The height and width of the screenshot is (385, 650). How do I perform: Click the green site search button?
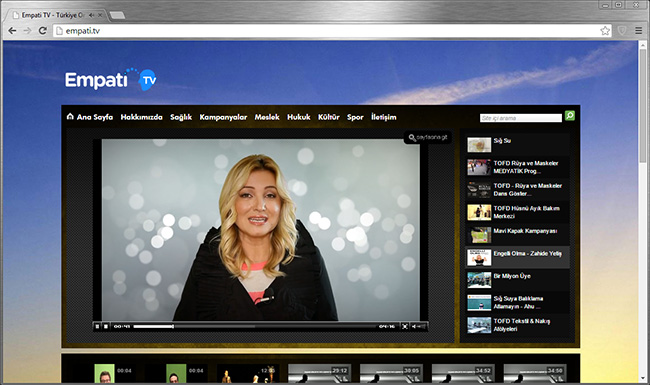tap(570, 116)
